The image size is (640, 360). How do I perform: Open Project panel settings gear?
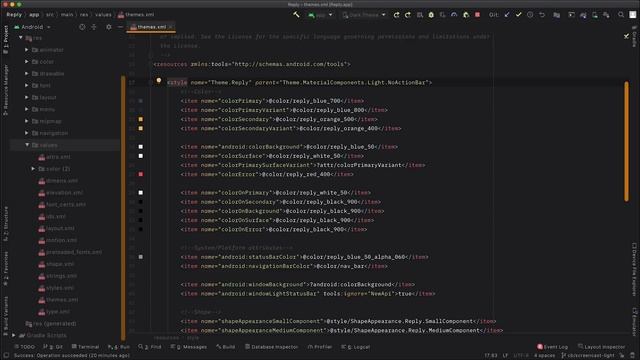[109, 27]
